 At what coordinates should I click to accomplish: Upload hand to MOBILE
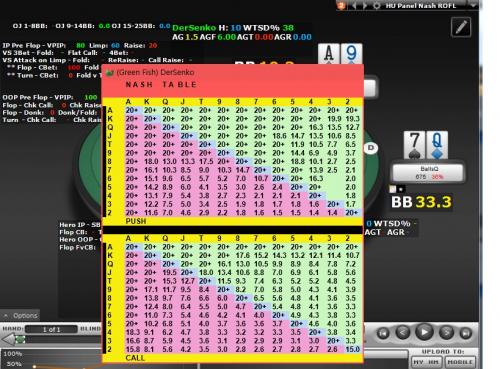tap(460, 362)
